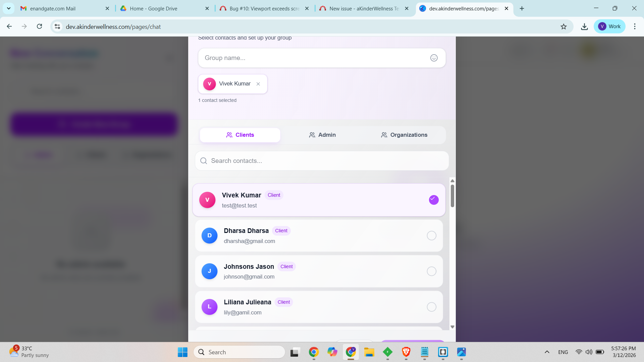
Task: Open File Explorer from taskbar
Action: [x=369, y=352]
